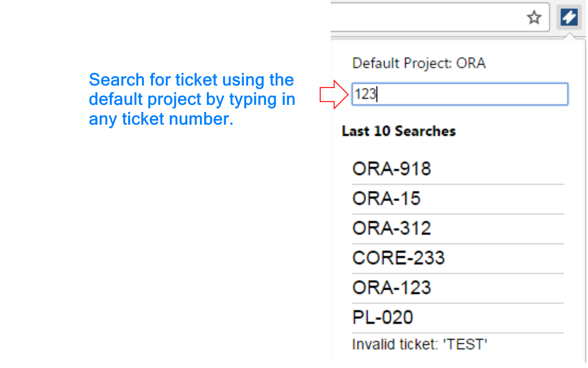This screenshot has height=368, width=588.
Task: Open ticket ORA-15 from search history
Action: (x=386, y=198)
